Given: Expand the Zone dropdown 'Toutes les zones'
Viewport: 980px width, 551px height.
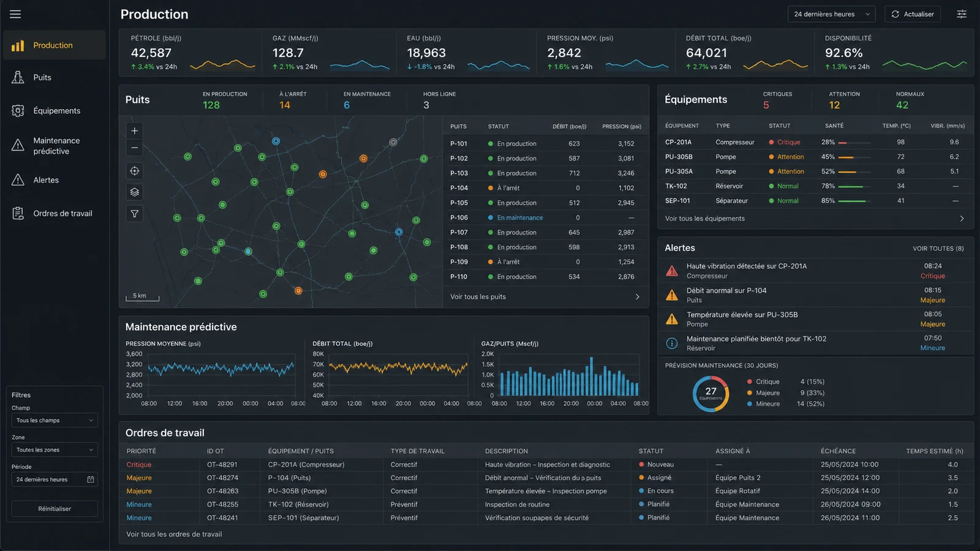Looking at the screenshot, I should point(55,450).
